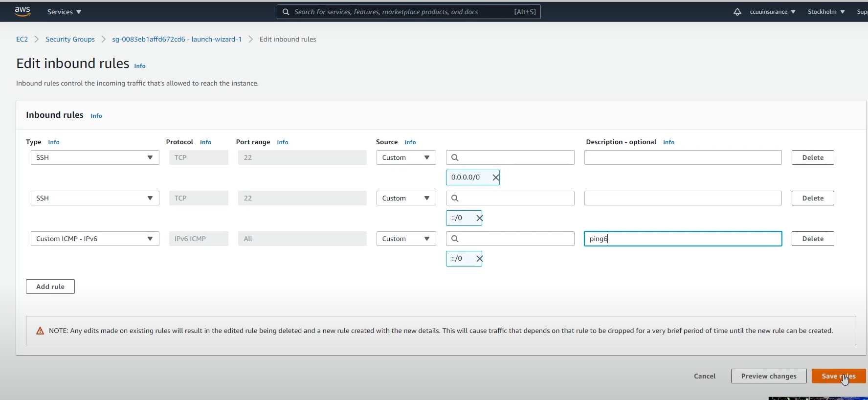This screenshot has width=868, height=400.
Task: Click Cancel at the bottom
Action: tap(705, 376)
